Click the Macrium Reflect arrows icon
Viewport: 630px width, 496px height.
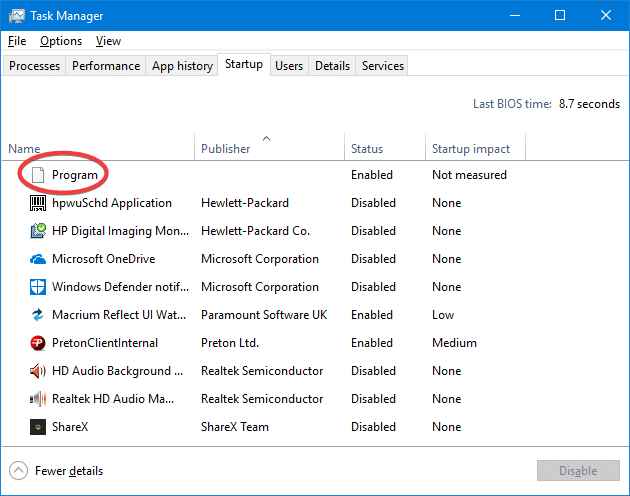click(x=38, y=315)
